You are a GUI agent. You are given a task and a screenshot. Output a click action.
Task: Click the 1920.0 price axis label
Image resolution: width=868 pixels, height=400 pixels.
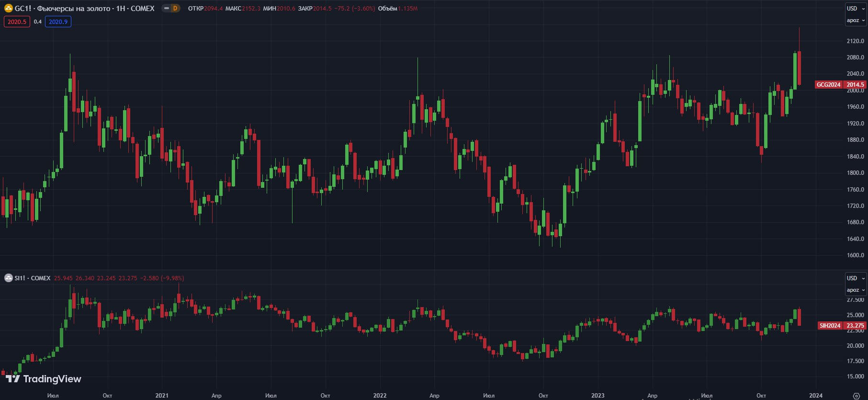tap(855, 123)
